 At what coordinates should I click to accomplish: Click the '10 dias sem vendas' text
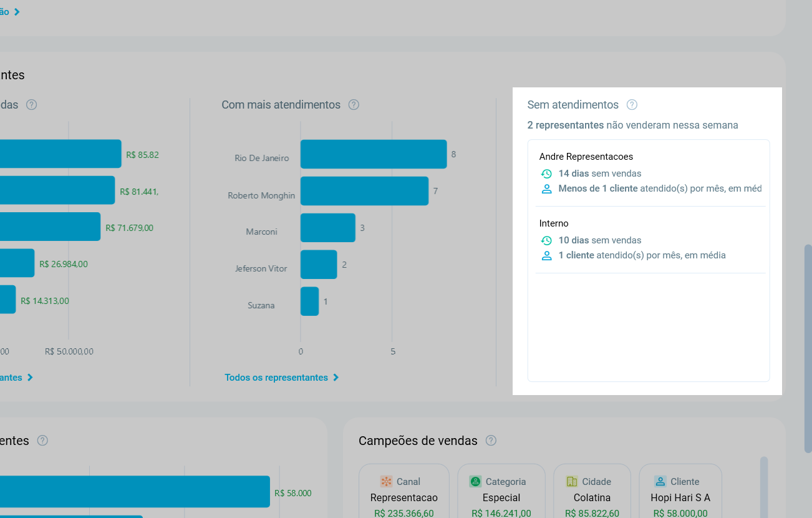click(600, 240)
